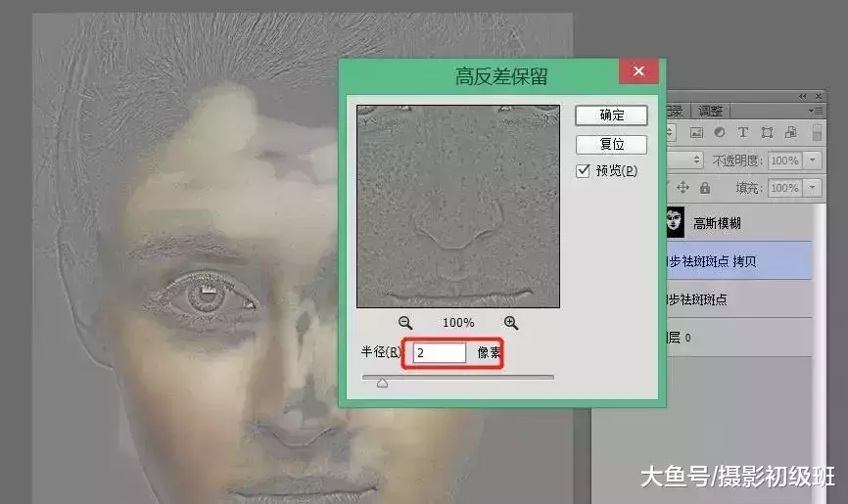Select the unselected 祛斑斑点 layer below the copy

click(x=738, y=299)
